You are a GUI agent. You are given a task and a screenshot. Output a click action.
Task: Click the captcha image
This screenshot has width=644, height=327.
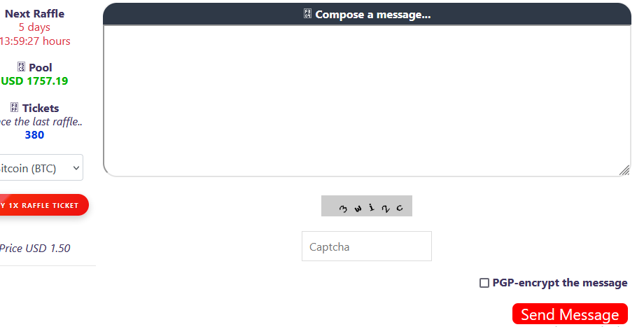[366, 206]
